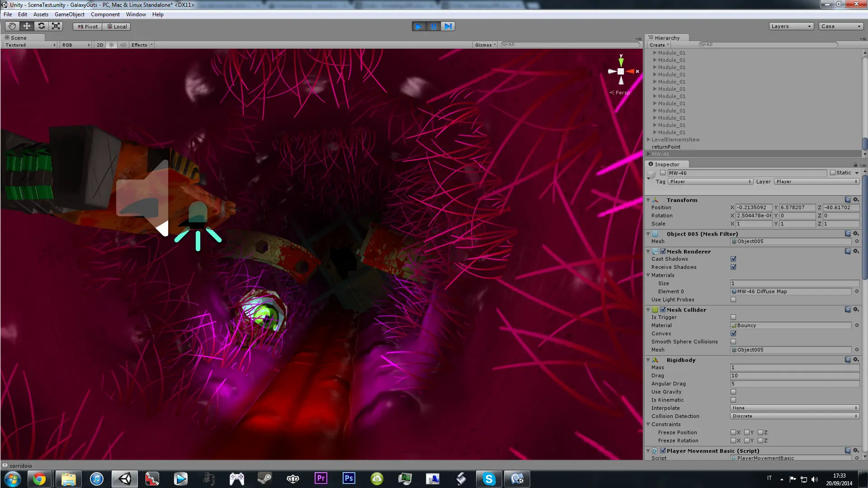Open the Gizmos dropdown

(486, 45)
